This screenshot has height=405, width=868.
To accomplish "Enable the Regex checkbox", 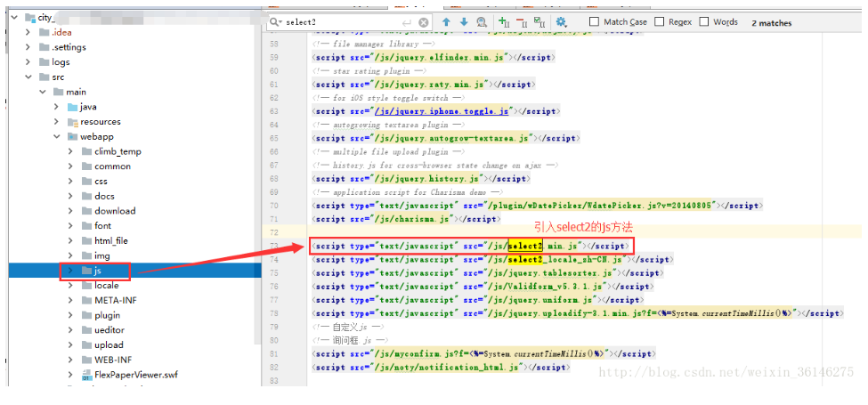I will (660, 21).
